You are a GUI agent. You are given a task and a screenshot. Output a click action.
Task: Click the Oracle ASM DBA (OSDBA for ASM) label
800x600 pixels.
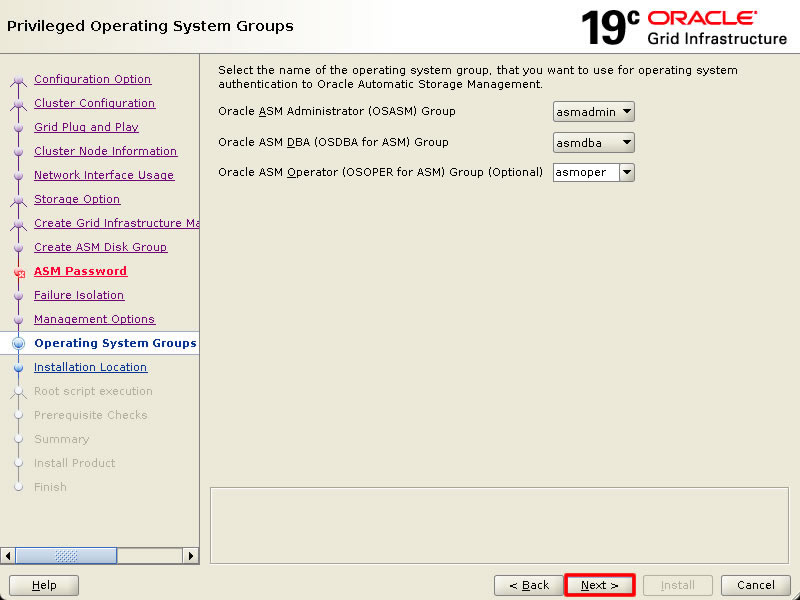coord(333,142)
